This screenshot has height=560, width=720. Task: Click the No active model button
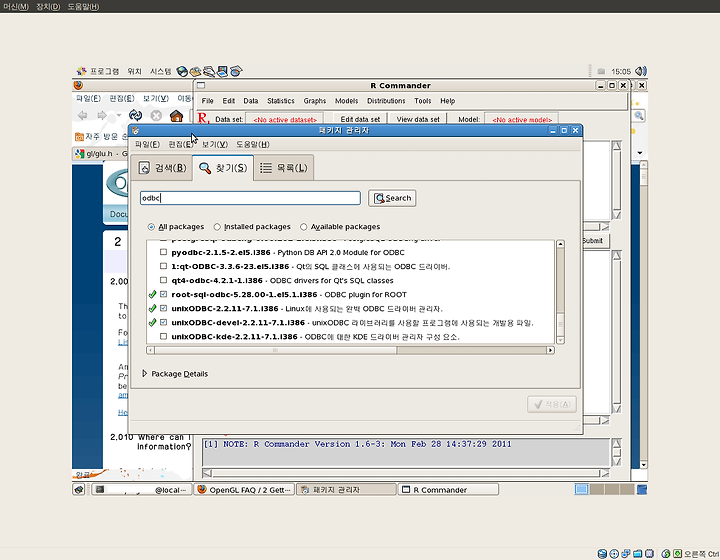point(522,119)
